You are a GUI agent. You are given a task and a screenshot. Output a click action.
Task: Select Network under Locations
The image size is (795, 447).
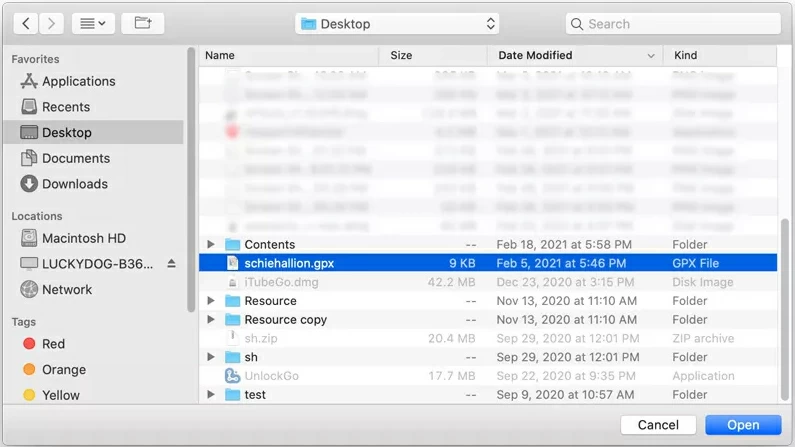[x=67, y=290]
